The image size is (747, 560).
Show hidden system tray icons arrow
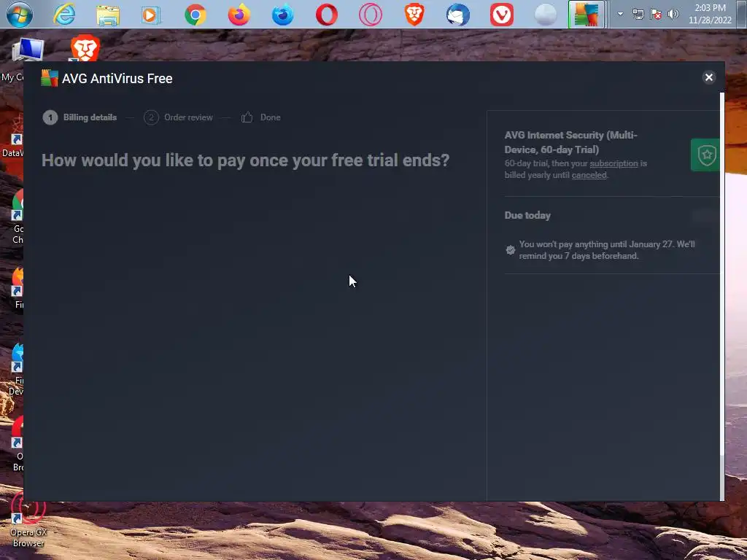click(x=620, y=14)
